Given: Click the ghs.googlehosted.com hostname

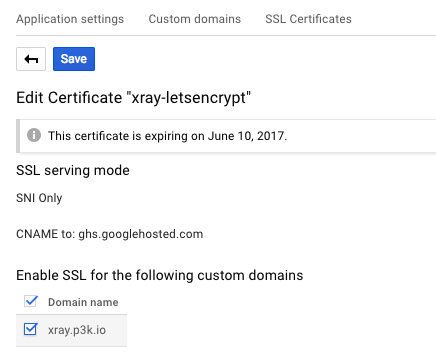Looking at the screenshot, I should [141, 234].
